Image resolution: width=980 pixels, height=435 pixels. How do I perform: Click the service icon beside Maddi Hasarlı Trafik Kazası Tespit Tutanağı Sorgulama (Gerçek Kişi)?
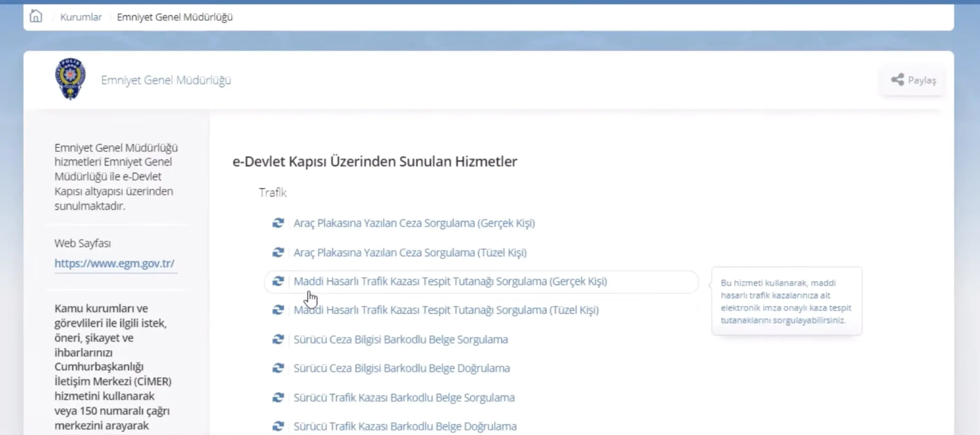click(x=278, y=282)
